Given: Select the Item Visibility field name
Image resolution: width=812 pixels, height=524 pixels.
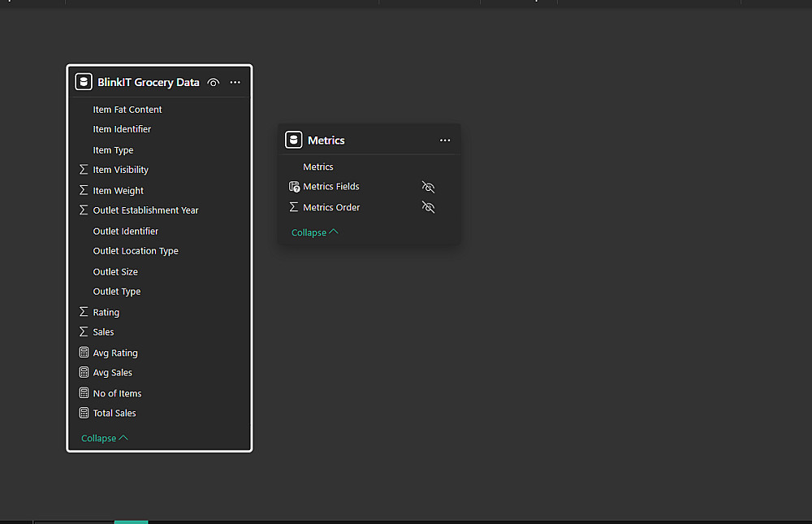Looking at the screenshot, I should pos(121,170).
